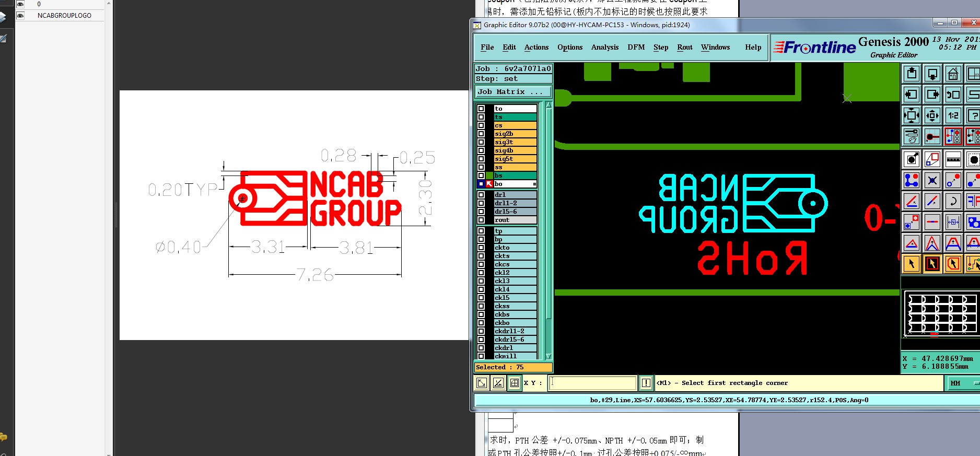Click the home view icon

tap(953, 74)
